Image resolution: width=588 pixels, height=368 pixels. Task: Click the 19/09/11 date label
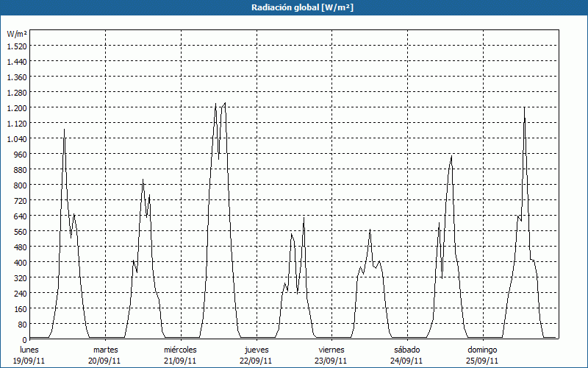(x=30, y=361)
